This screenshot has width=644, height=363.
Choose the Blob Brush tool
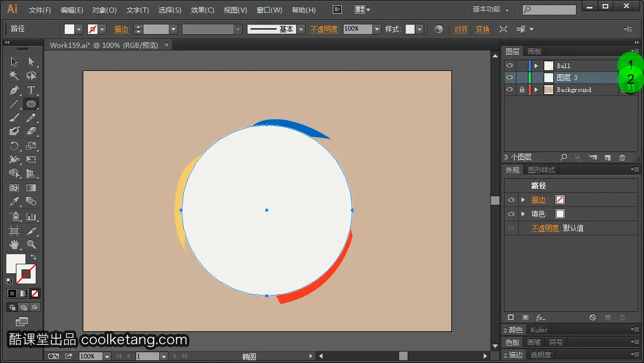coord(14,131)
